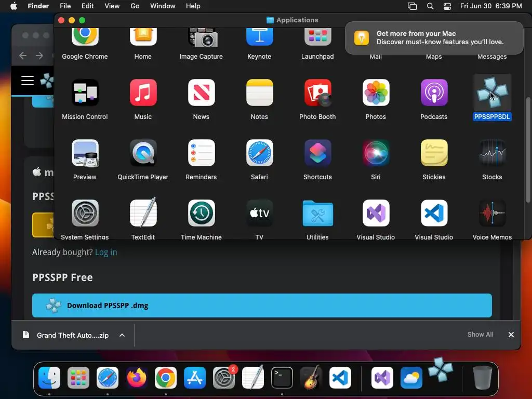
Task: Click the PPSSPP icon in the Dock
Action: [x=441, y=369]
